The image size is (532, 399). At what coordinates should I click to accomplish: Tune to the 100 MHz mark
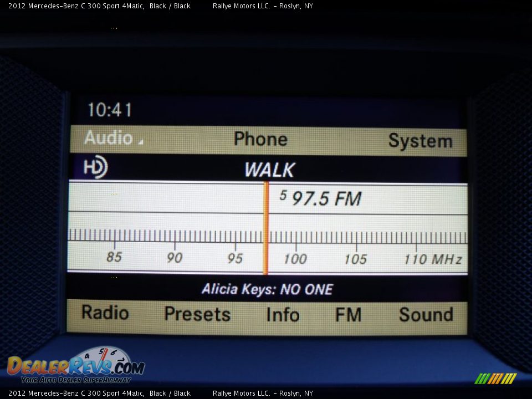click(295, 258)
